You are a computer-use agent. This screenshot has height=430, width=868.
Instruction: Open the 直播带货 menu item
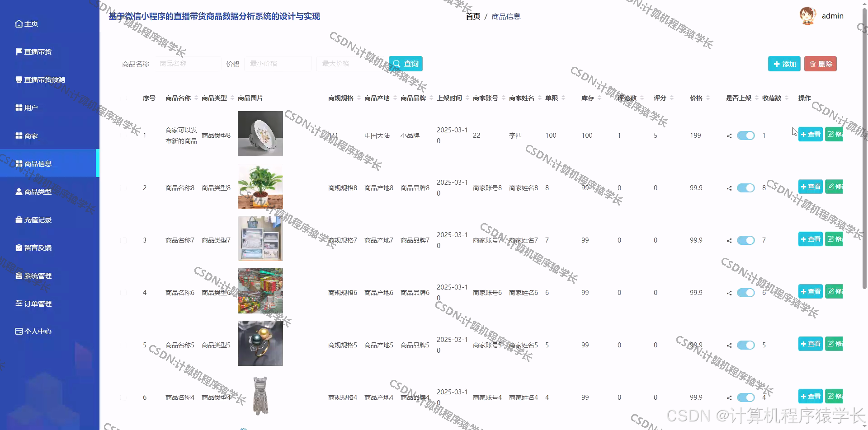33,52
